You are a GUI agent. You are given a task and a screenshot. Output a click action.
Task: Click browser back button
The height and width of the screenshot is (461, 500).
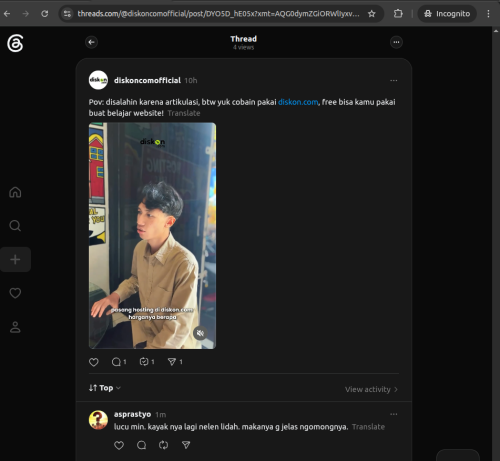[x=7, y=14]
